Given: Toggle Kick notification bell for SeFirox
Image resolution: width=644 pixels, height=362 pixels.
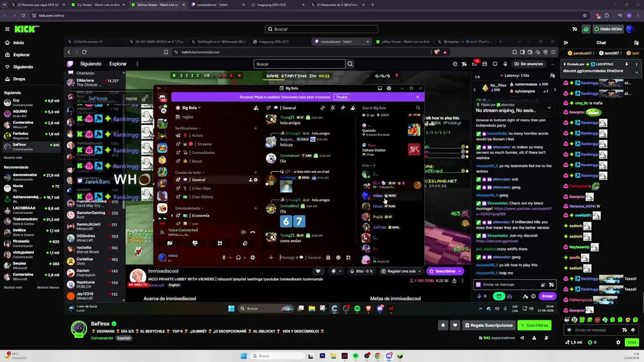Looking at the screenshot, I should click(x=443, y=325).
